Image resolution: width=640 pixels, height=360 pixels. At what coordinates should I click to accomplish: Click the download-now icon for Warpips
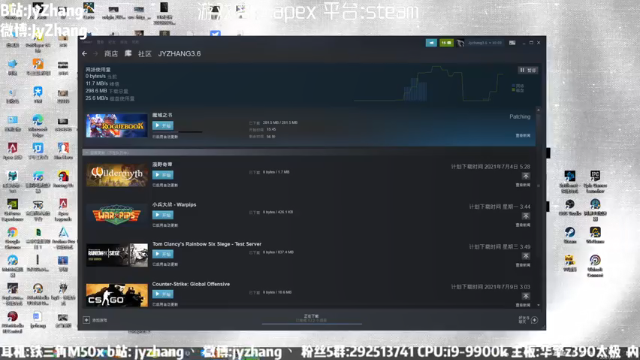click(526, 216)
